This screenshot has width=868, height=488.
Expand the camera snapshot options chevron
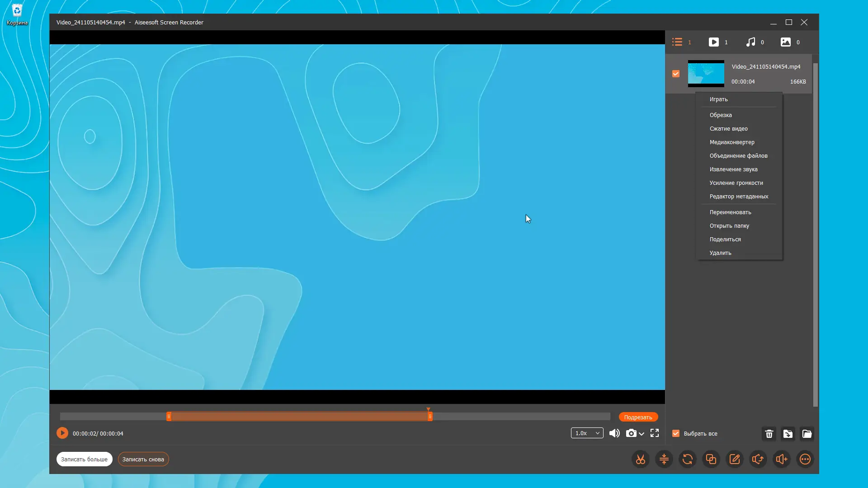tap(642, 434)
